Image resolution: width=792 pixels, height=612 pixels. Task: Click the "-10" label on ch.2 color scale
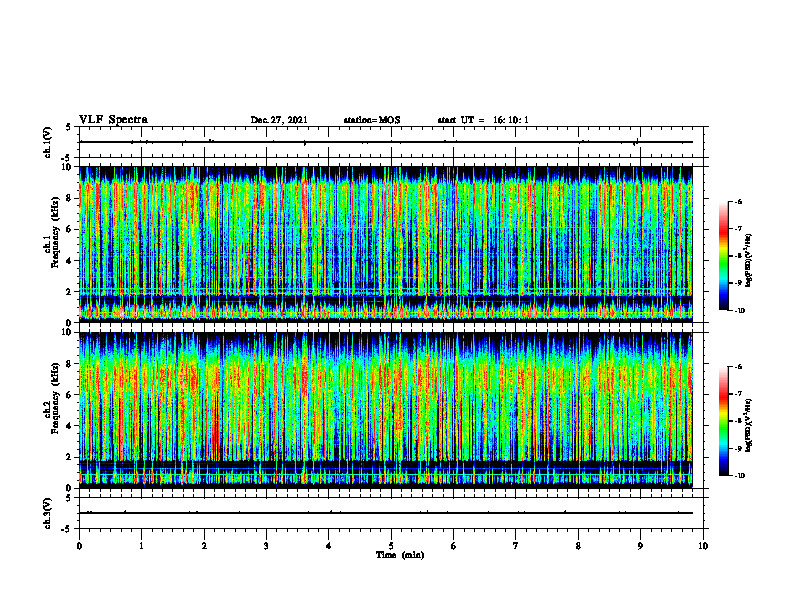(x=739, y=476)
